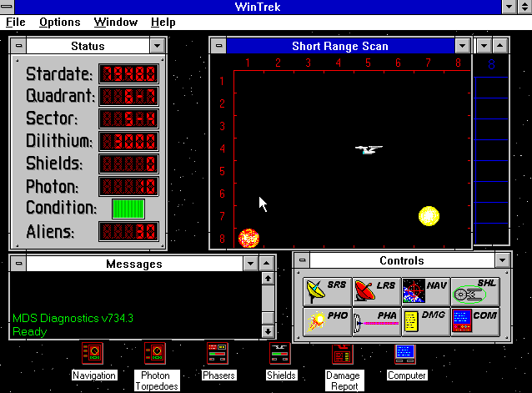Activate the SHL shields control

click(x=475, y=291)
